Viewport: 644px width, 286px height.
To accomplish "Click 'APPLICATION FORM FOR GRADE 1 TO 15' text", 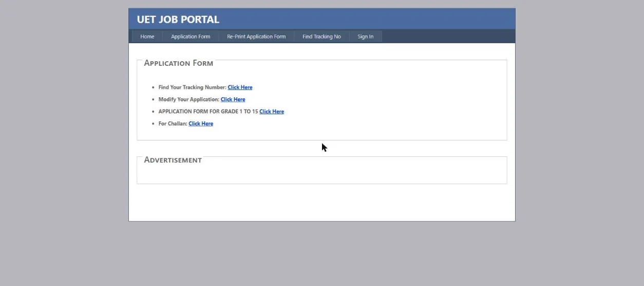I will (208, 111).
